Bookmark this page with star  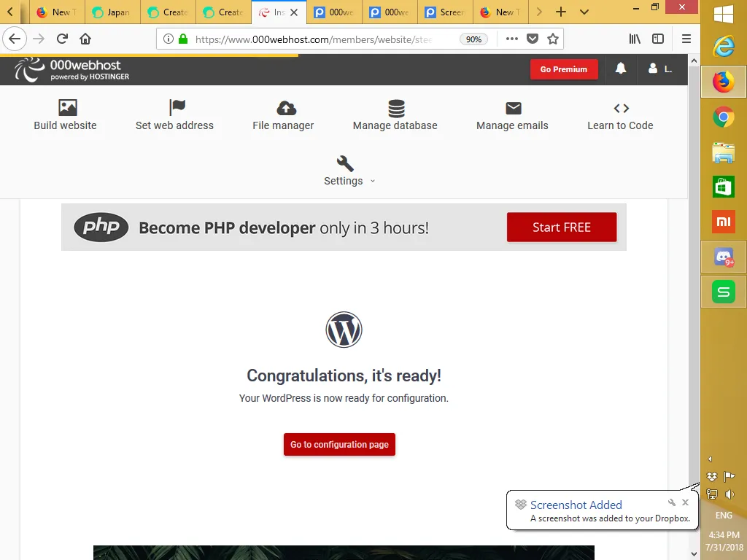(x=553, y=39)
